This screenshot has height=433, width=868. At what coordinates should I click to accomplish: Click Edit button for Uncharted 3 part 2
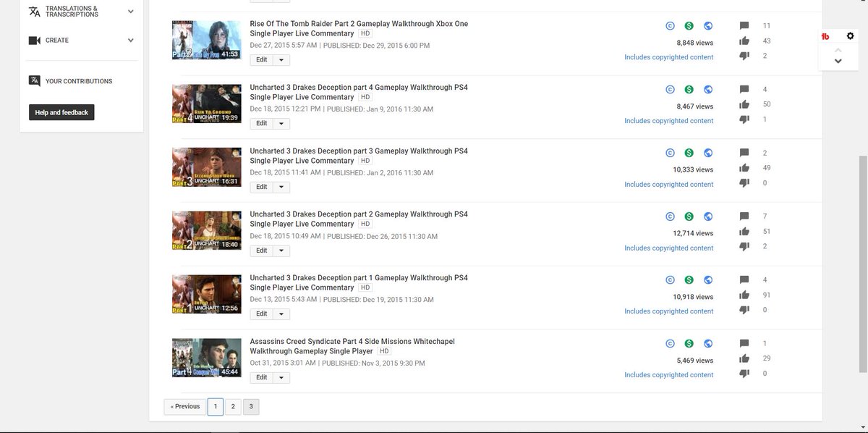pyautogui.click(x=262, y=251)
